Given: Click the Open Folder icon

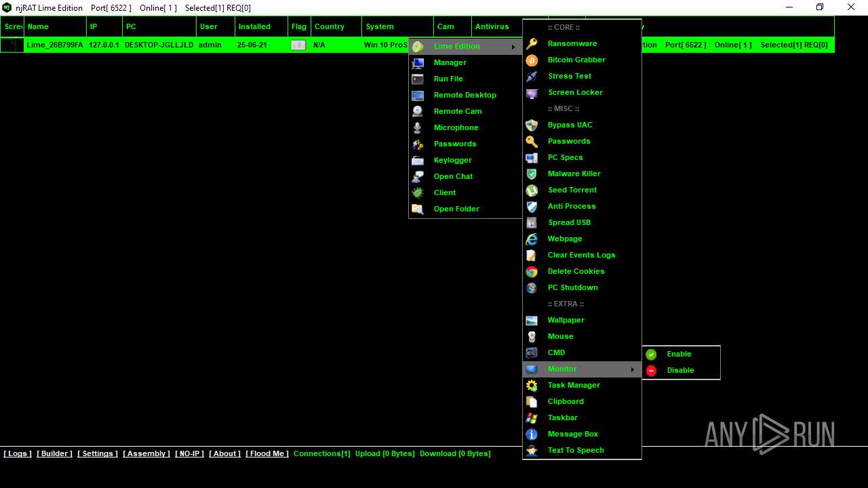Looking at the screenshot, I should (x=418, y=209).
